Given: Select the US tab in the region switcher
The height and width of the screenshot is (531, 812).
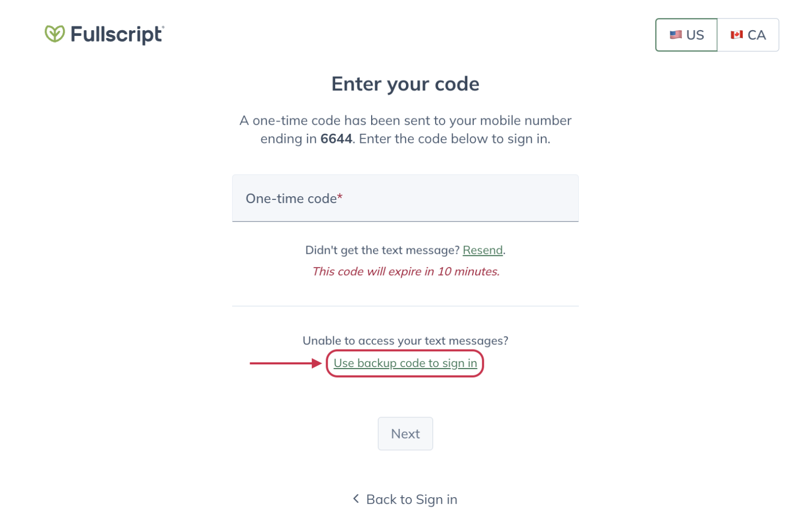Looking at the screenshot, I should [686, 34].
